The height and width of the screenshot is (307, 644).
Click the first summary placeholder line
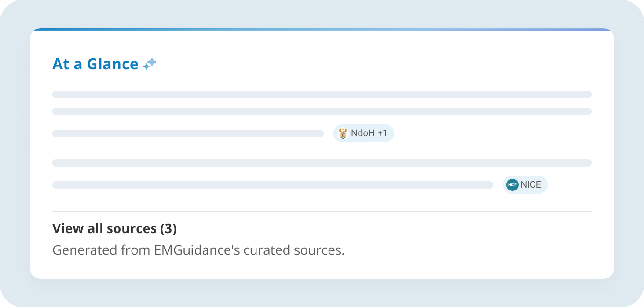tap(322, 95)
